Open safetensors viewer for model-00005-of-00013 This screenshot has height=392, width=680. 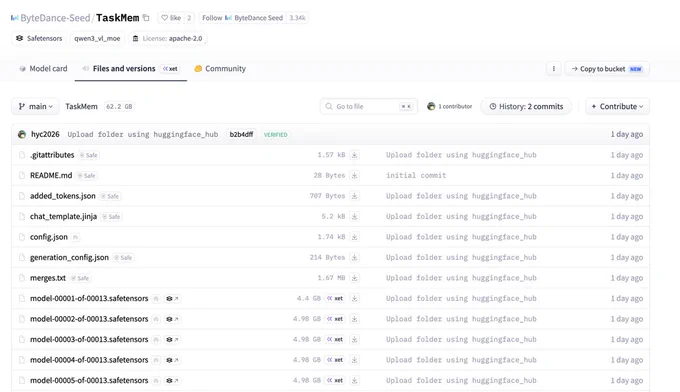click(x=172, y=380)
